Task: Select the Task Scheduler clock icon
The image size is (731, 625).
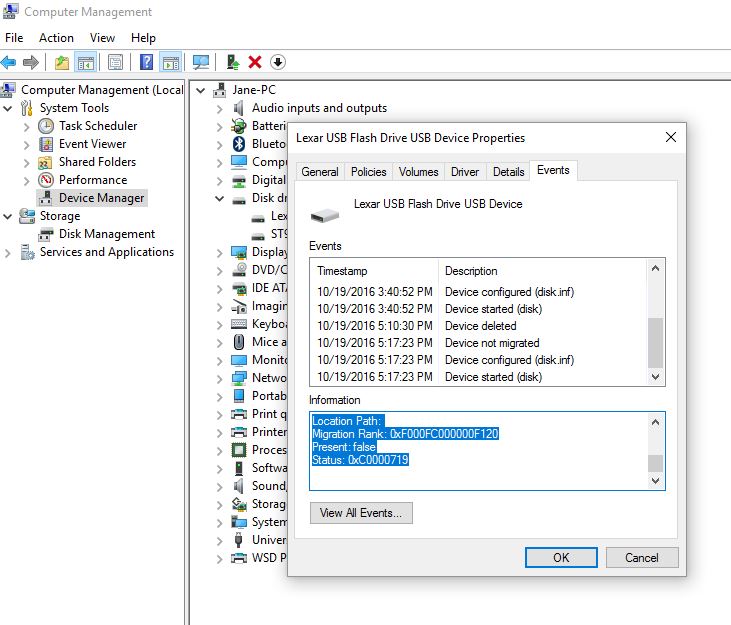Action: coord(46,126)
